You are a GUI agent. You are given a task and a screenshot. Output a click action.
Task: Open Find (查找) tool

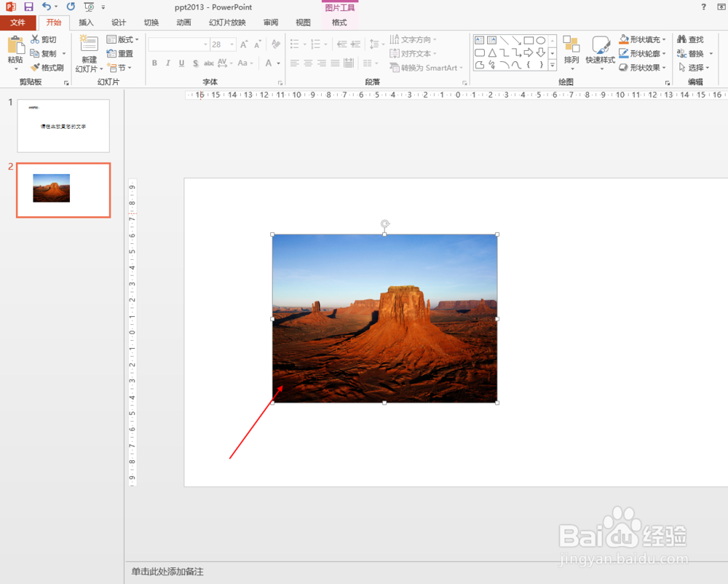coord(690,39)
